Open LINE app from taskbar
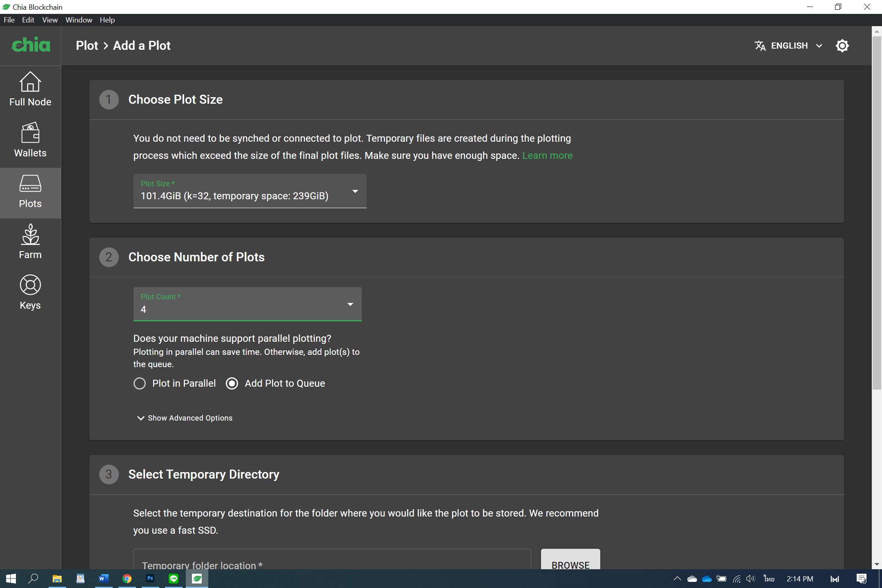Screen dimensions: 882x588 click(x=174, y=579)
